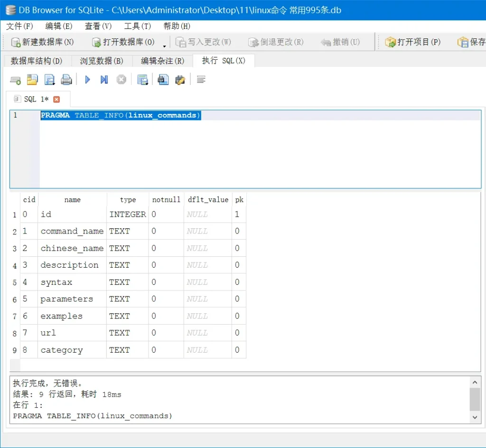Select row header number 5
Screen dimensions: 486x448
[x=15, y=282]
